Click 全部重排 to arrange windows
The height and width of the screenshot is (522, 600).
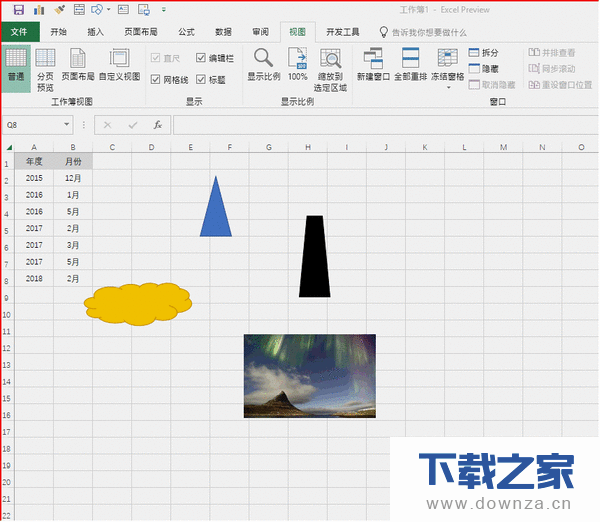pos(410,65)
